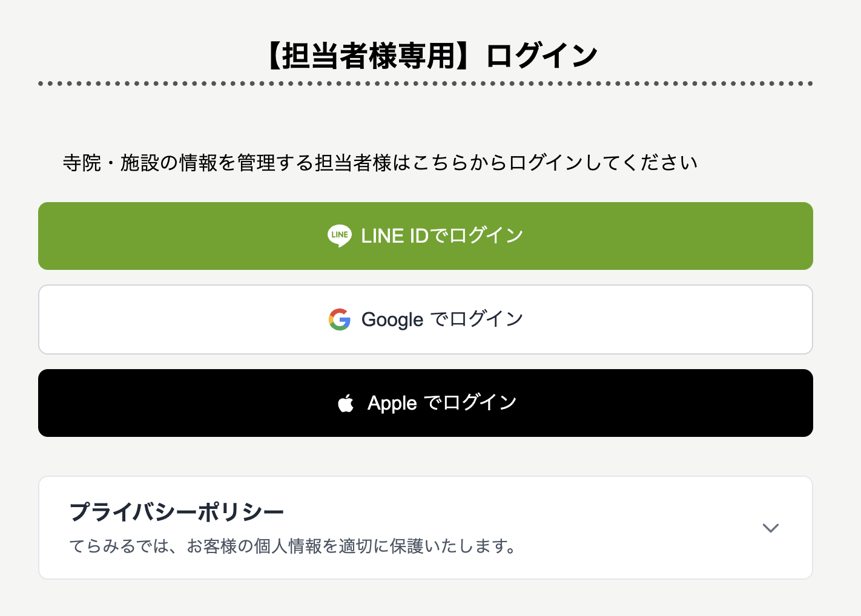Viewport: 861px width, 616px height.
Task: Click the てらみるでは privacy description text
Action: pos(293,546)
